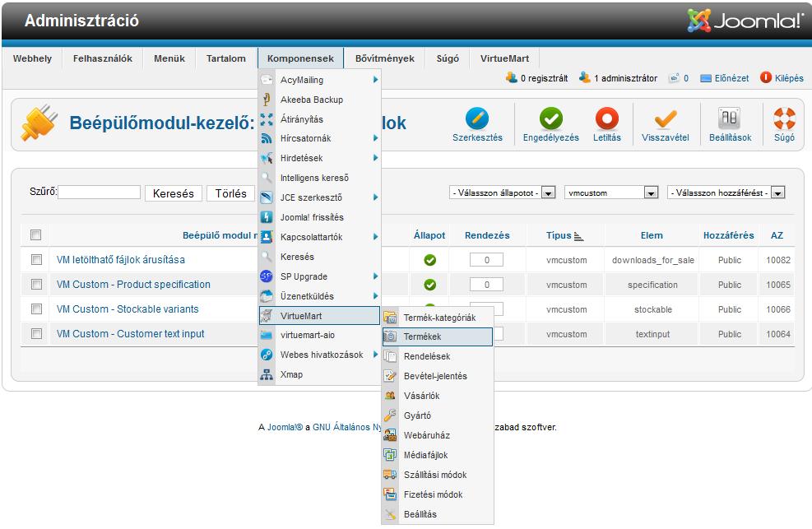Click the Keresés filter button
The image size is (812, 529).
174,193
